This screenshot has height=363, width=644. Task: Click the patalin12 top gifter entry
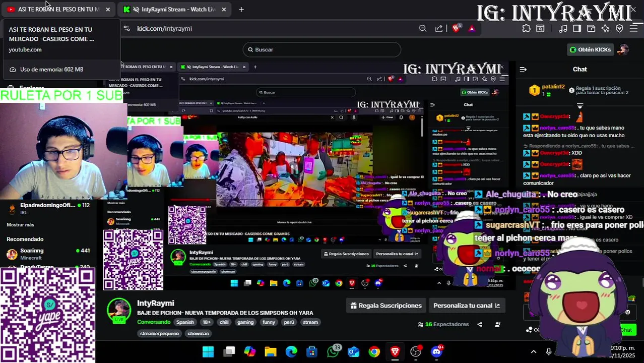tap(548, 90)
